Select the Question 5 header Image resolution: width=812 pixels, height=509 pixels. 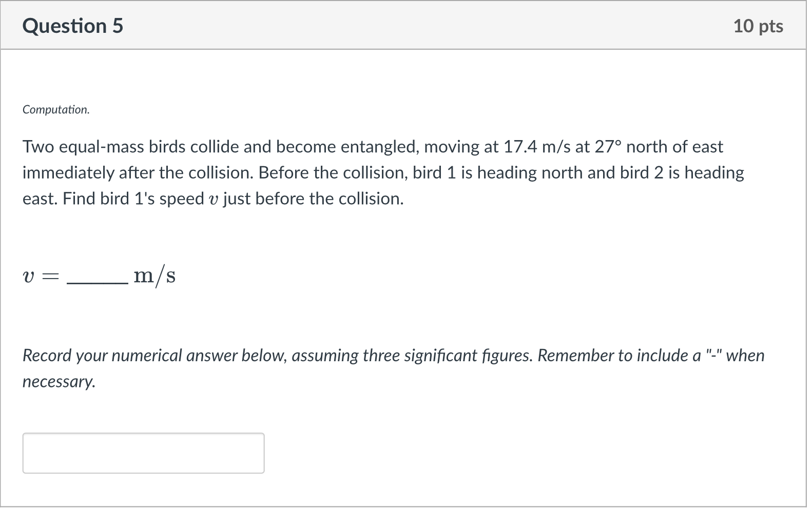click(73, 26)
